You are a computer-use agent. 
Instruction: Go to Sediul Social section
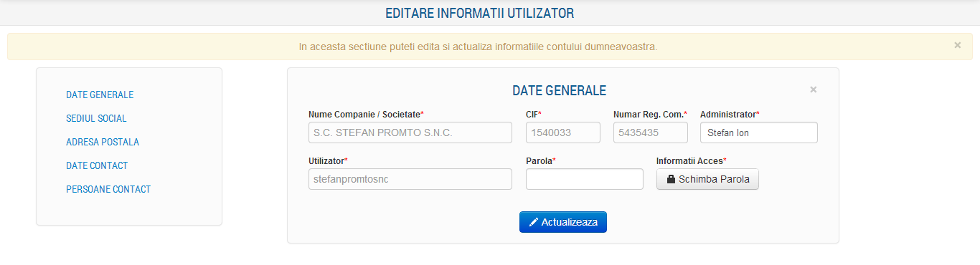point(96,118)
